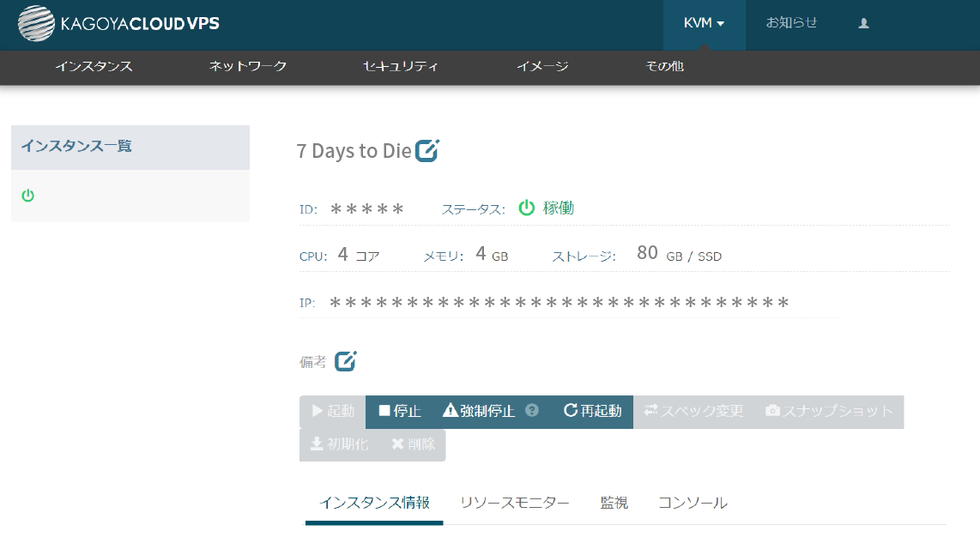
Task: Open the その他 navigation menu
Action: coord(665,66)
